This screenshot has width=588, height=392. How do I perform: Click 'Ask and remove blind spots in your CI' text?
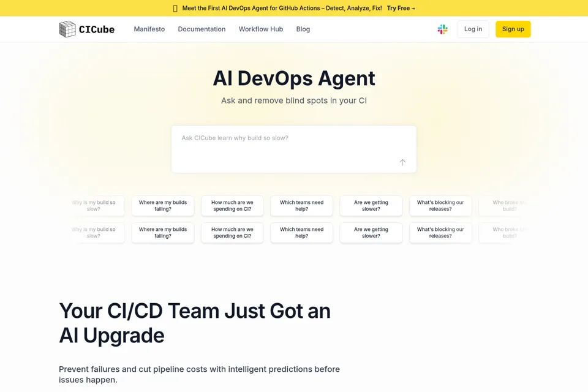(294, 100)
